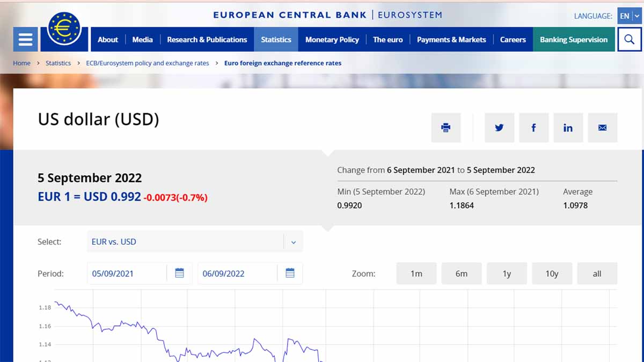Share via LinkedIn icon
The image size is (644, 362).
(568, 128)
